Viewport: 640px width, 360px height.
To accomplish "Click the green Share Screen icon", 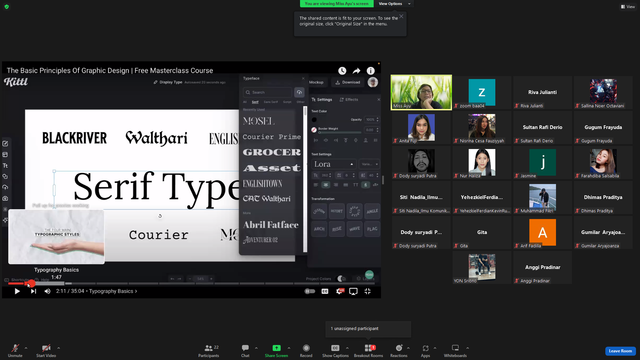I will point(276,348).
